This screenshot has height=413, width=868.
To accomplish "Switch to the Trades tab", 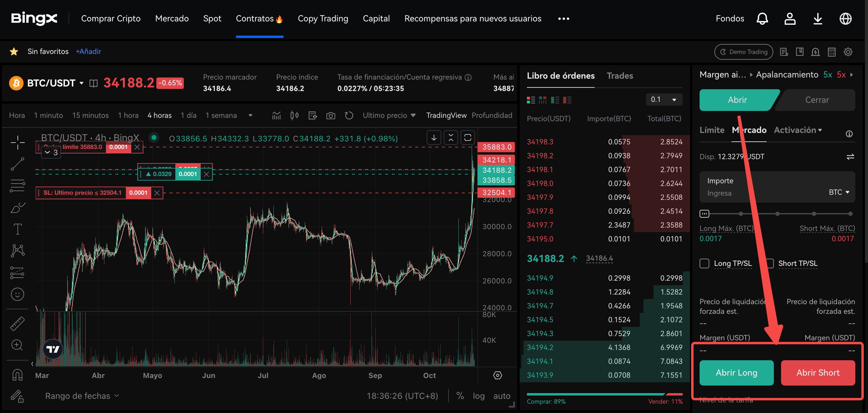I will coord(620,76).
